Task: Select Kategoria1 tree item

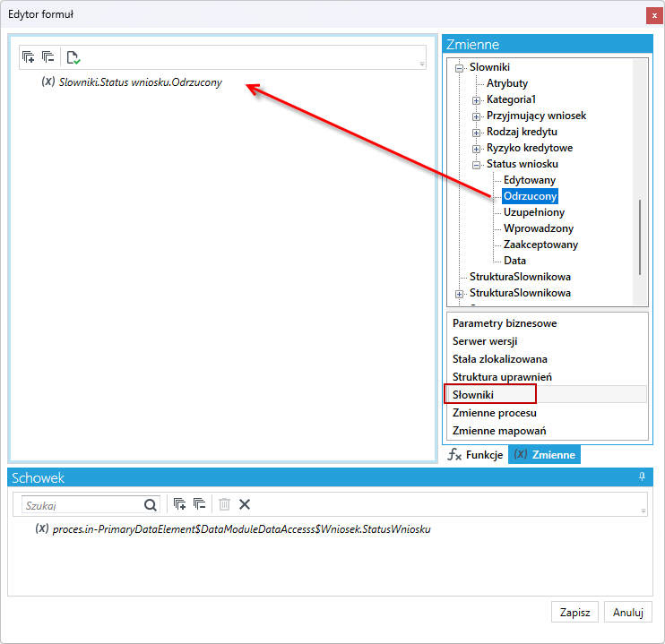Action: pos(511,99)
